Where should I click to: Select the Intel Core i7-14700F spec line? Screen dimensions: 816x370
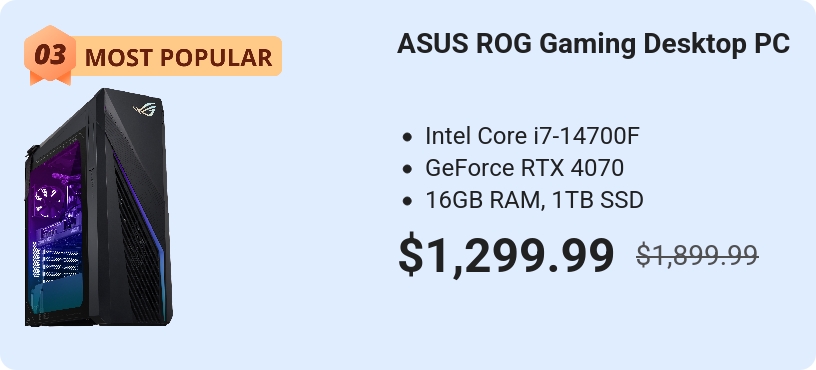[x=531, y=136]
